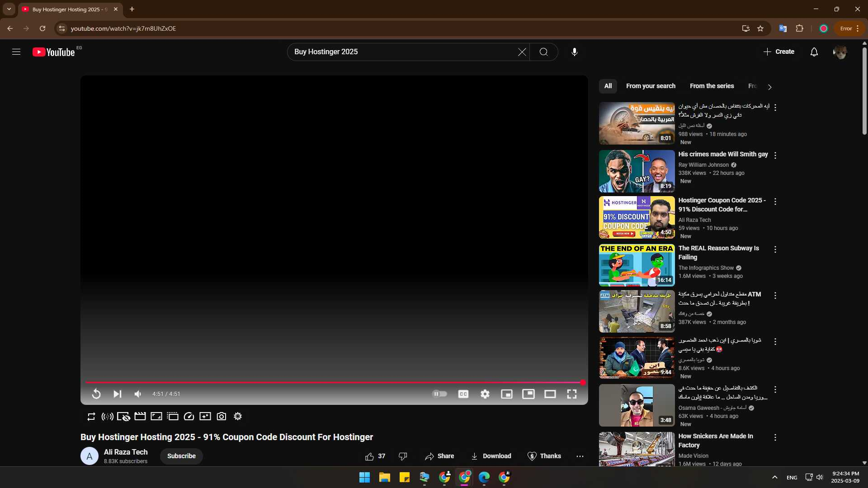
Task: Toggle the hide screen (crossed-eye) extension icon
Action: tap(123, 417)
